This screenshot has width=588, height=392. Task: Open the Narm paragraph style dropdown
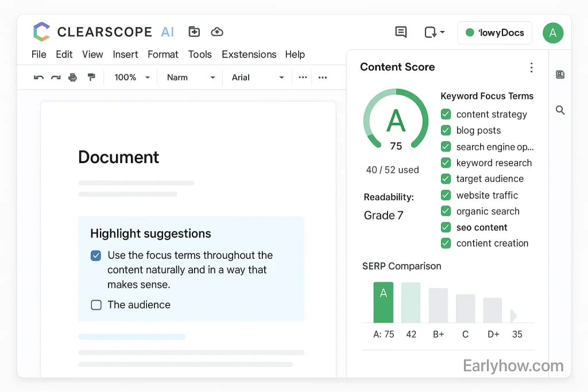tap(191, 77)
